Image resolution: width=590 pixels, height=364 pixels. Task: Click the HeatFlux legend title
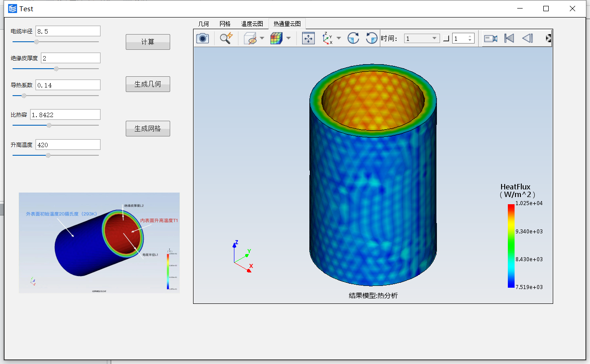(517, 191)
